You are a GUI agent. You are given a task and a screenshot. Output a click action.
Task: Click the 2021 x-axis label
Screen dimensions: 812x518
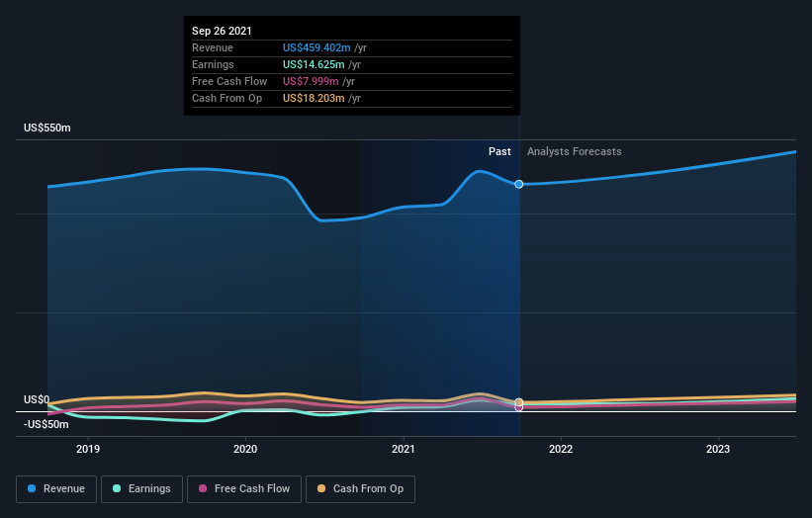click(x=404, y=449)
